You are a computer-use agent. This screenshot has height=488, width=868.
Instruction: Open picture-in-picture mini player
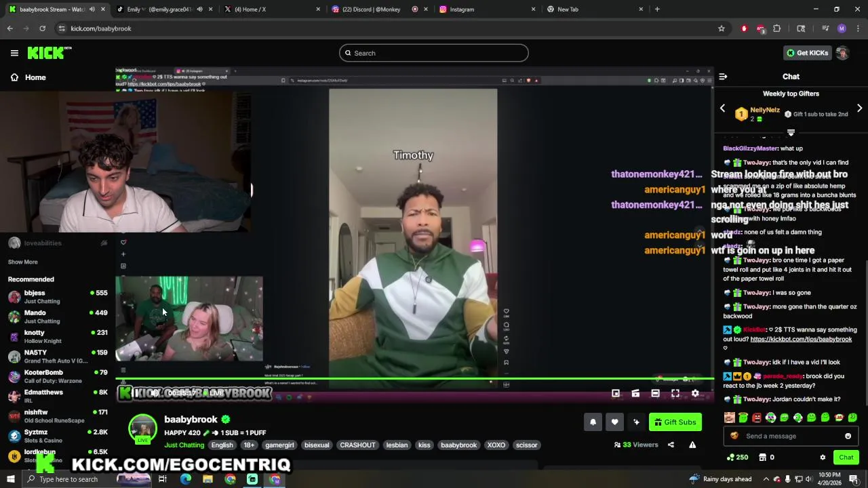[616, 393]
